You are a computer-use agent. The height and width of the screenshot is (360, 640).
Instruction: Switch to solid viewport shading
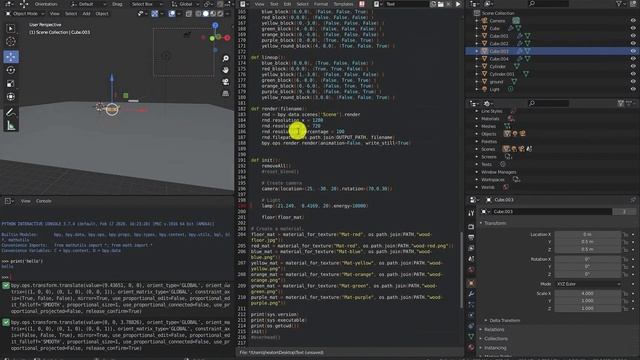pyautogui.click(x=205, y=13)
